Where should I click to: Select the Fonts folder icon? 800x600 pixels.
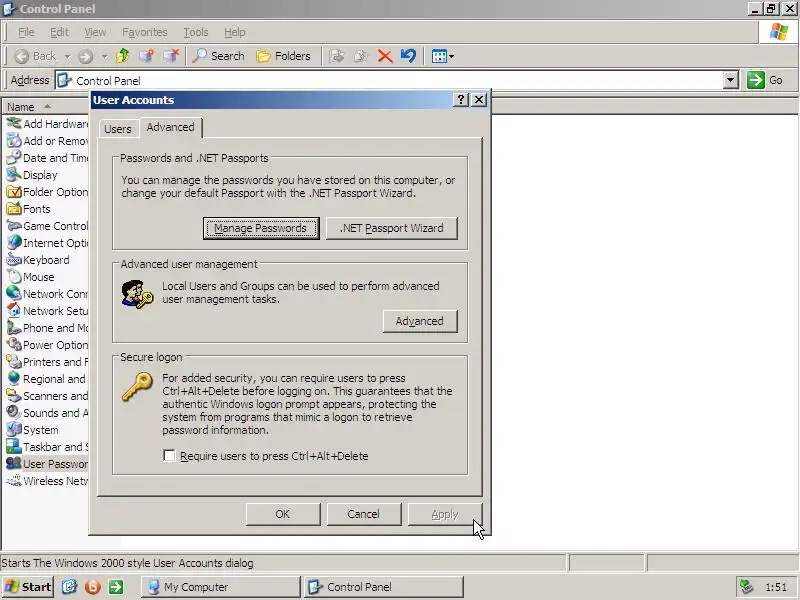(x=14, y=209)
